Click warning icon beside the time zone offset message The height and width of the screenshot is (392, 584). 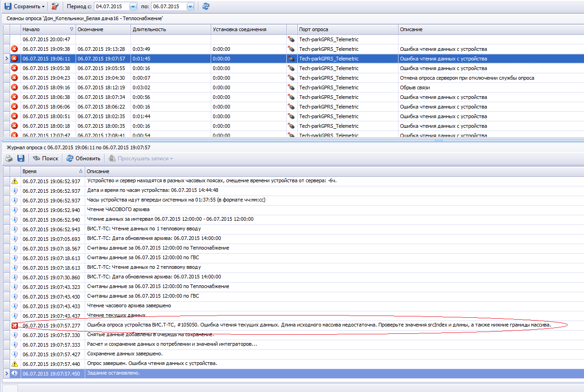(15, 181)
